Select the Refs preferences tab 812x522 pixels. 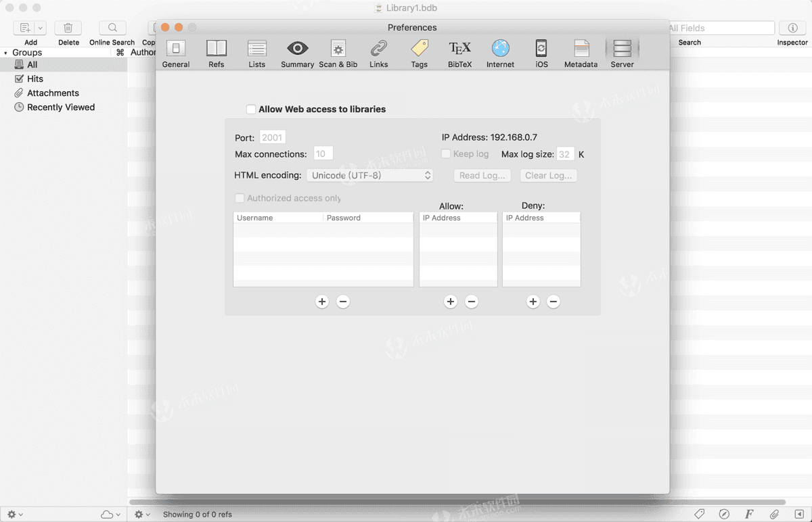[216, 53]
